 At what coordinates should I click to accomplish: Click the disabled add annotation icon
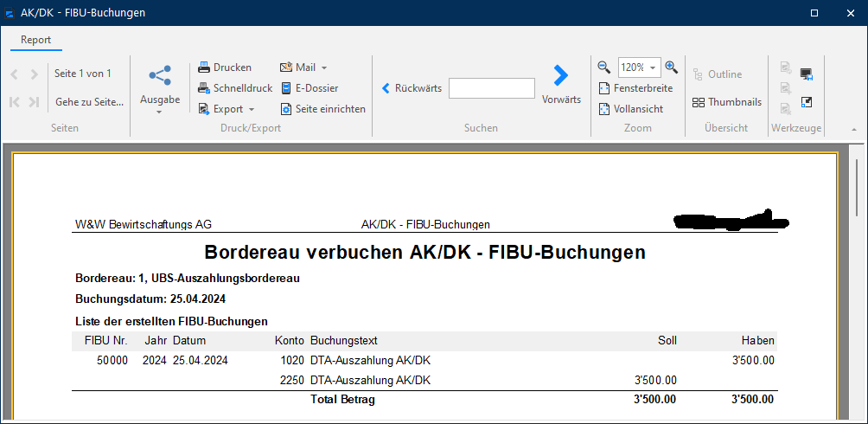tap(786, 88)
